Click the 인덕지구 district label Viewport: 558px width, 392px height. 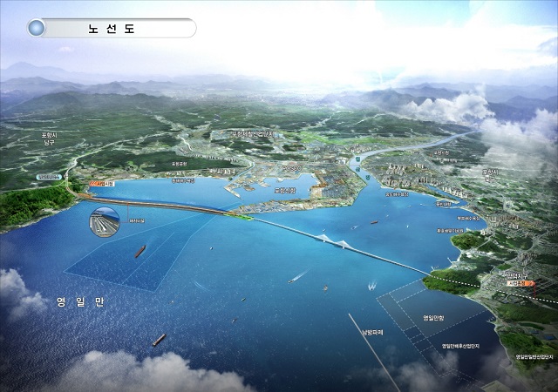coord(520,274)
